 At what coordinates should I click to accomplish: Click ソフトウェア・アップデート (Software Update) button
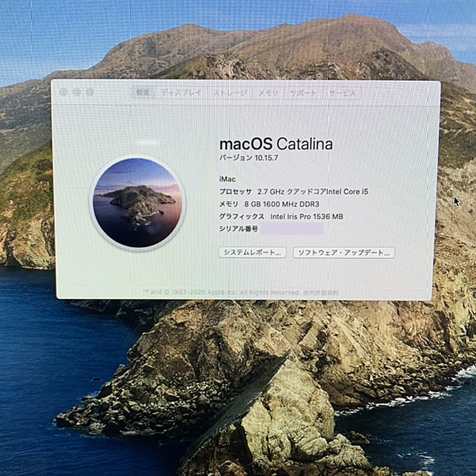tap(344, 252)
